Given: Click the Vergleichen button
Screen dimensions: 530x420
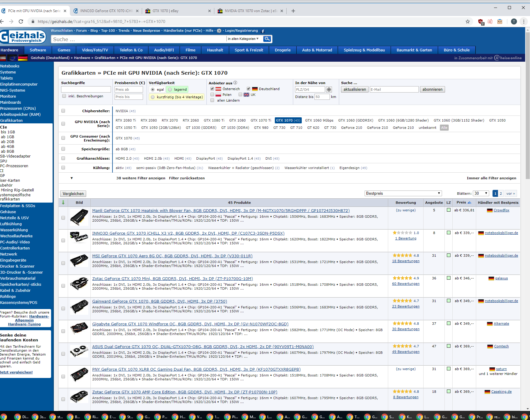Looking at the screenshot, I should coord(73,194).
